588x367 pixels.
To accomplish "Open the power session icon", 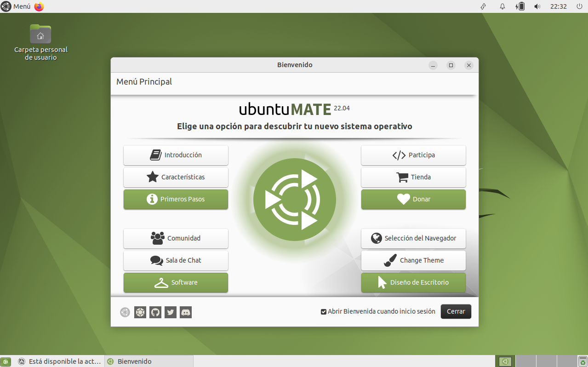I will point(579,6).
